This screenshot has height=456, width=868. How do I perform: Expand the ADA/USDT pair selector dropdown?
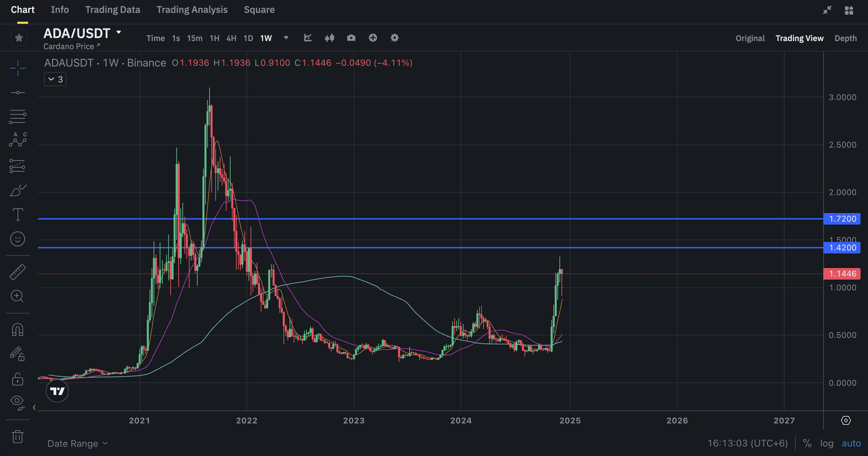119,33
